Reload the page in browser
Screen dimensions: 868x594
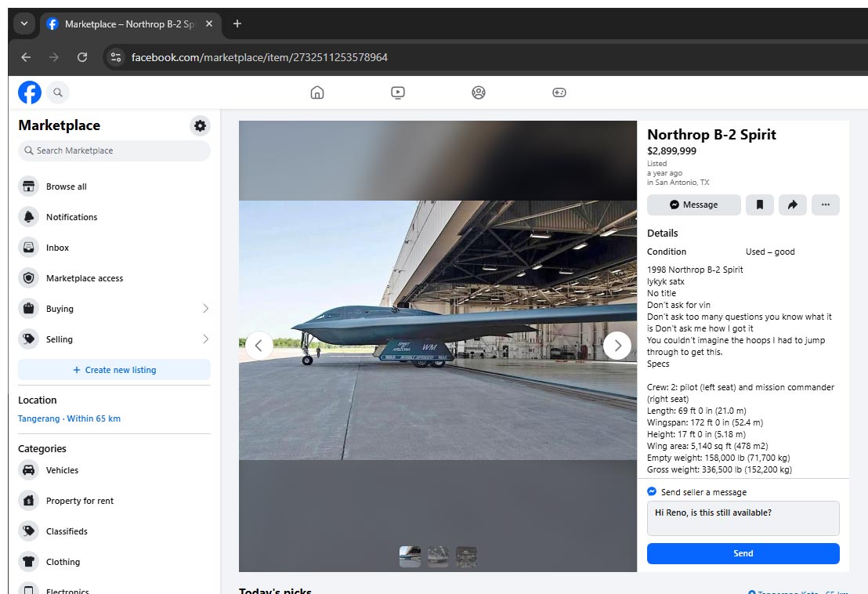pyautogui.click(x=82, y=57)
